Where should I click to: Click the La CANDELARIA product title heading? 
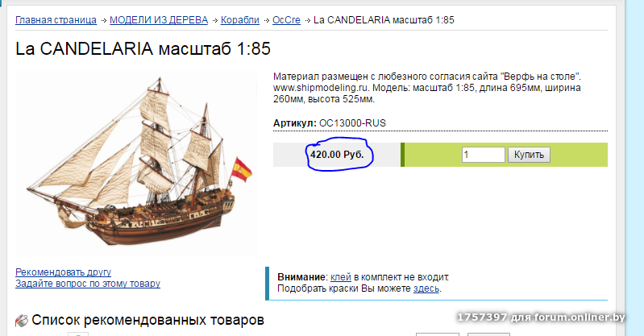coord(143,48)
